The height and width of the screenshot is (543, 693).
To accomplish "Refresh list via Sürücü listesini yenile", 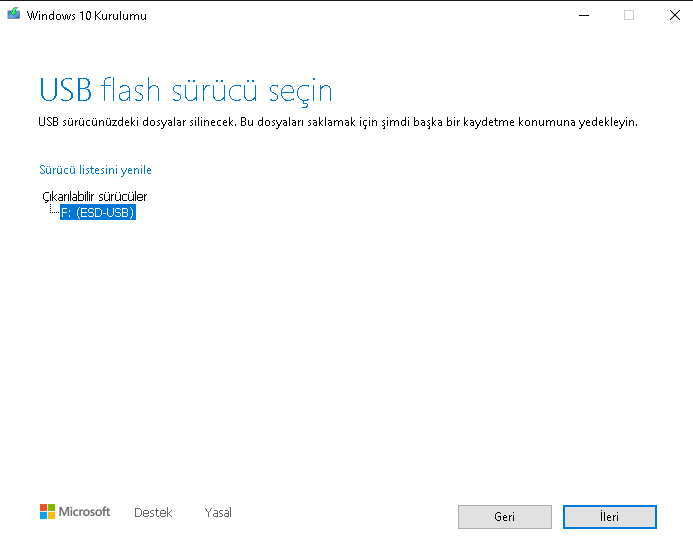I will (95, 170).
